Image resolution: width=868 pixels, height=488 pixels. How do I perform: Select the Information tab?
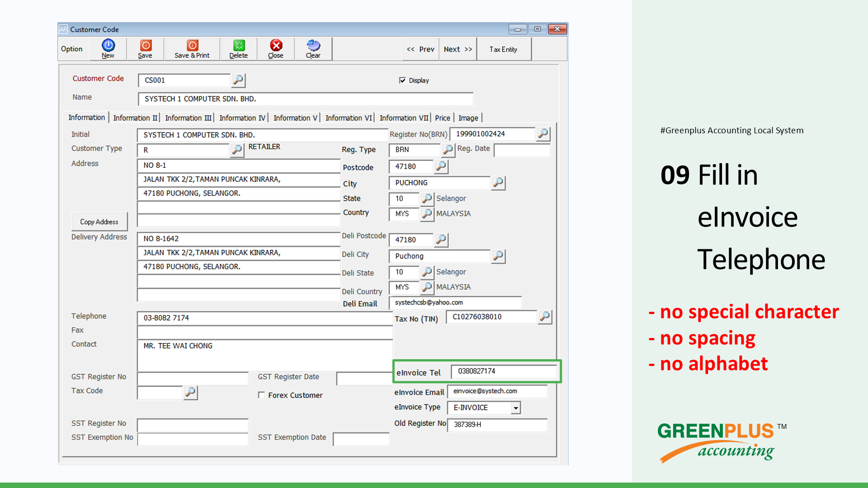pos(86,117)
